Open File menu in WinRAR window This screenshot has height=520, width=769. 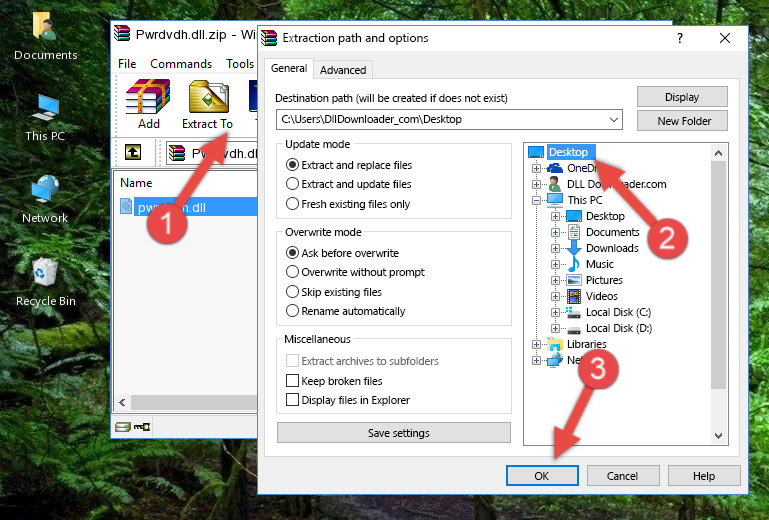tap(127, 64)
